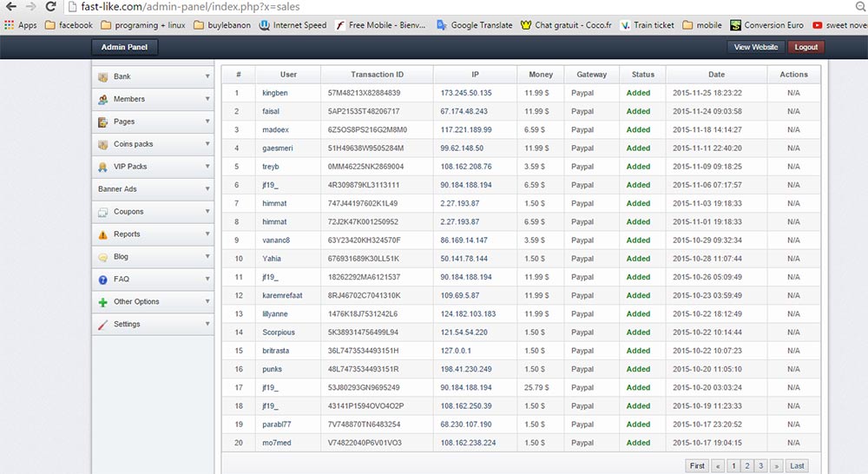Expand the Settings menu arrow

[x=207, y=324]
